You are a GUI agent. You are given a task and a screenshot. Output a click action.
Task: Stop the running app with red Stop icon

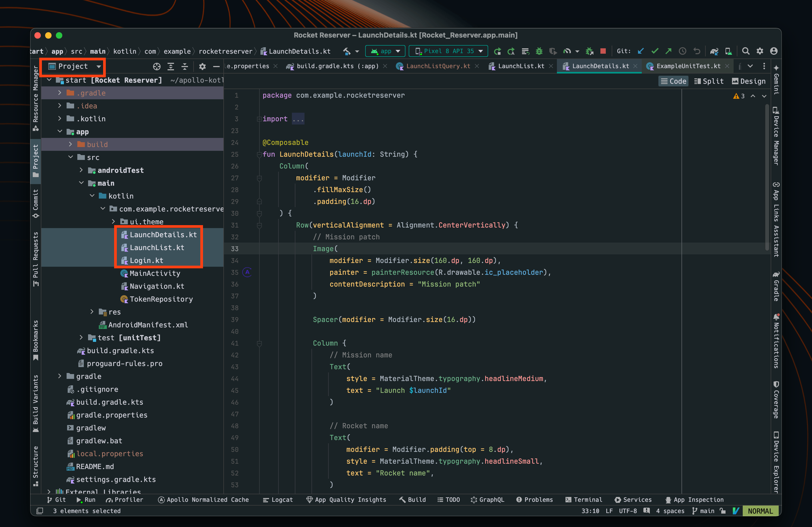603,51
